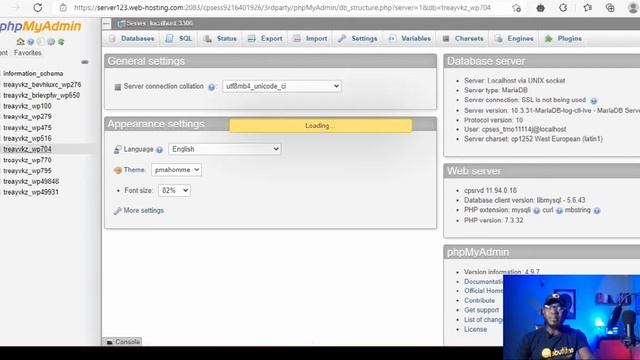Click the green reload navigation icon

[61, 42]
